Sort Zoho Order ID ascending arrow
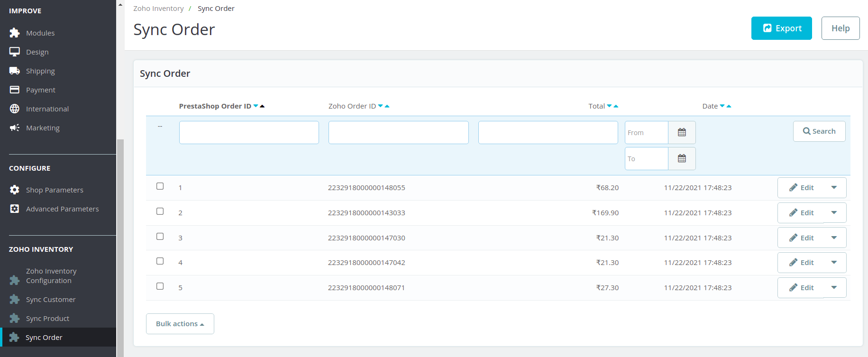 click(x=387, y=106)
